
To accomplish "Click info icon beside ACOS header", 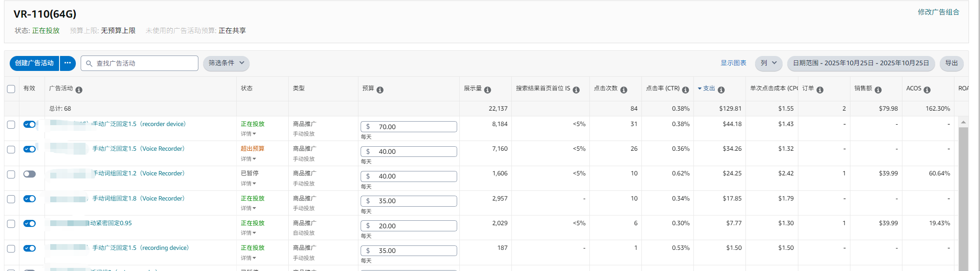I will pos(927,90).
